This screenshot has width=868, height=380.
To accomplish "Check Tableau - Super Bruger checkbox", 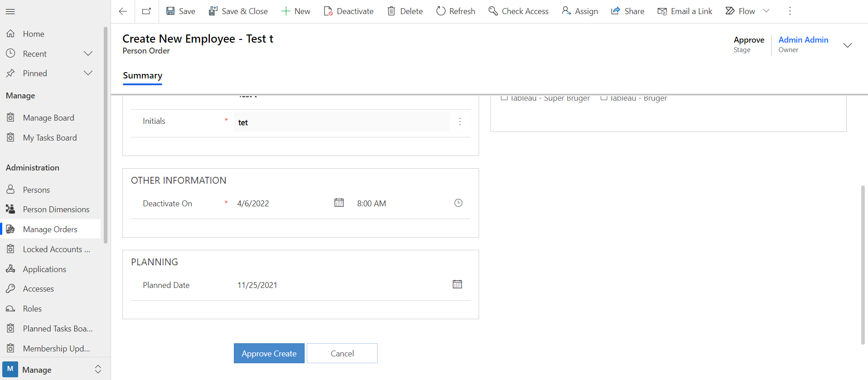I will (x=504, y=98).
